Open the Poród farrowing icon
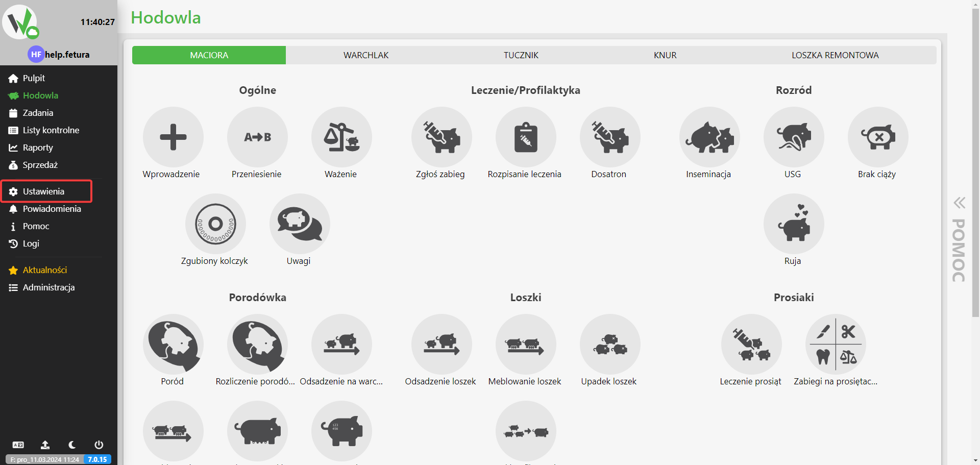 tap(173, 345)
